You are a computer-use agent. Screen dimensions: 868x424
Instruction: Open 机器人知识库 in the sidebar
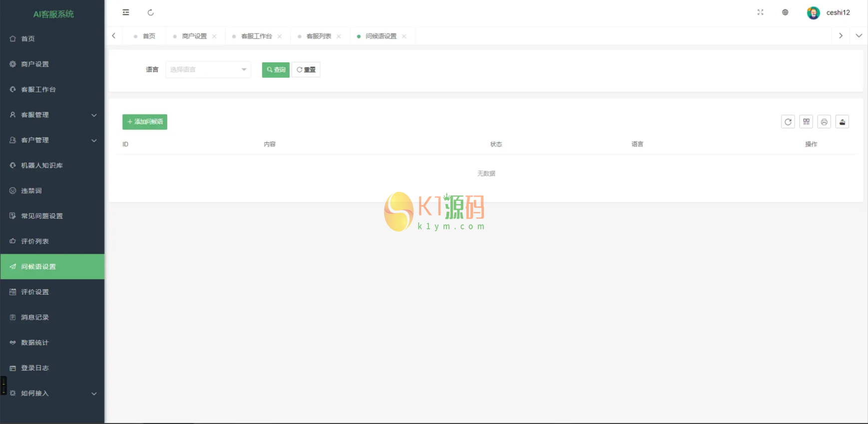click(52, 165)
